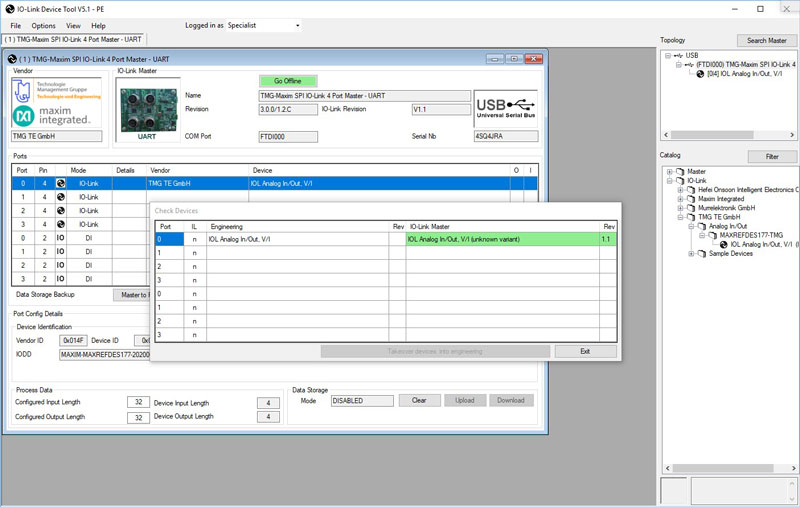Click the Topology horizontal scrollbar
This screenshot has width=800, height=507.
729,135
